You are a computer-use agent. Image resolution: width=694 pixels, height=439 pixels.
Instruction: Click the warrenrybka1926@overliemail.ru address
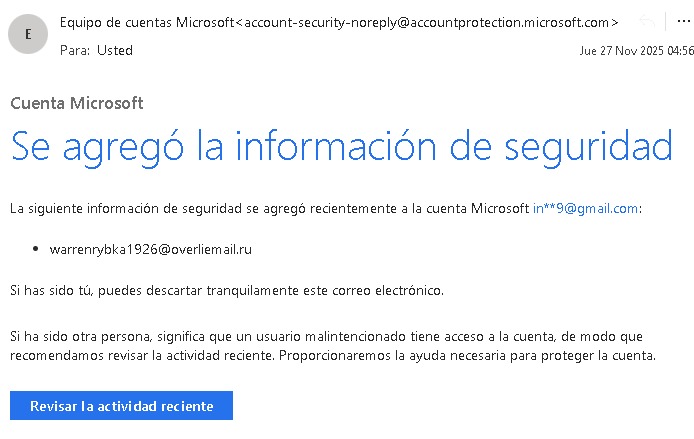point(150,248)
